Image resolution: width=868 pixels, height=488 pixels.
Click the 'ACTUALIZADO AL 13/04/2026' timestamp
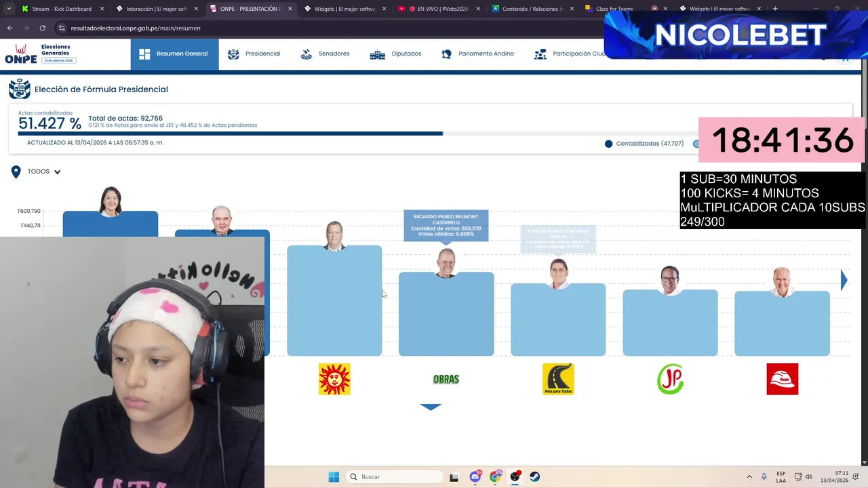click(x=95, y=142)
